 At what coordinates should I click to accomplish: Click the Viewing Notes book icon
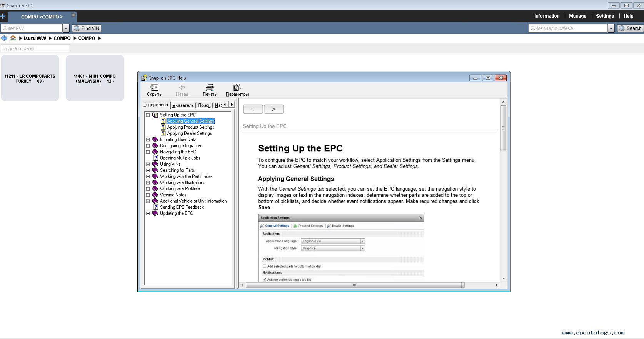coord(155,195)
